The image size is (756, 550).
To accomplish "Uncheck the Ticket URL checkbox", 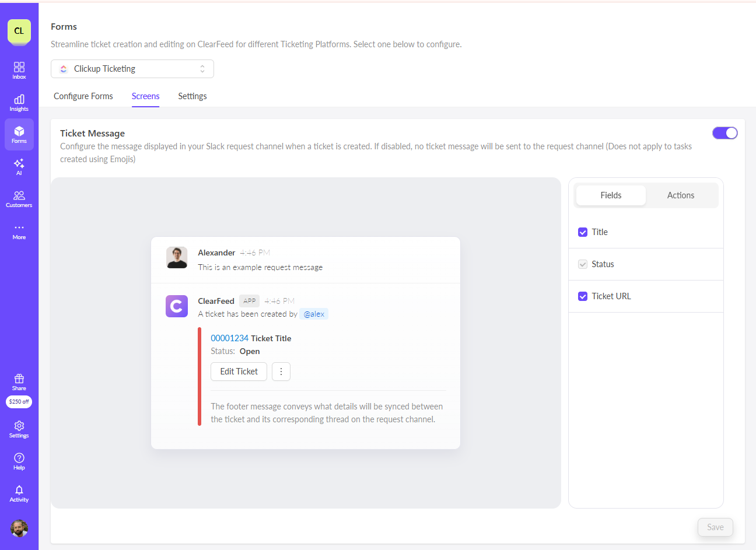I will tap(583, 296).
